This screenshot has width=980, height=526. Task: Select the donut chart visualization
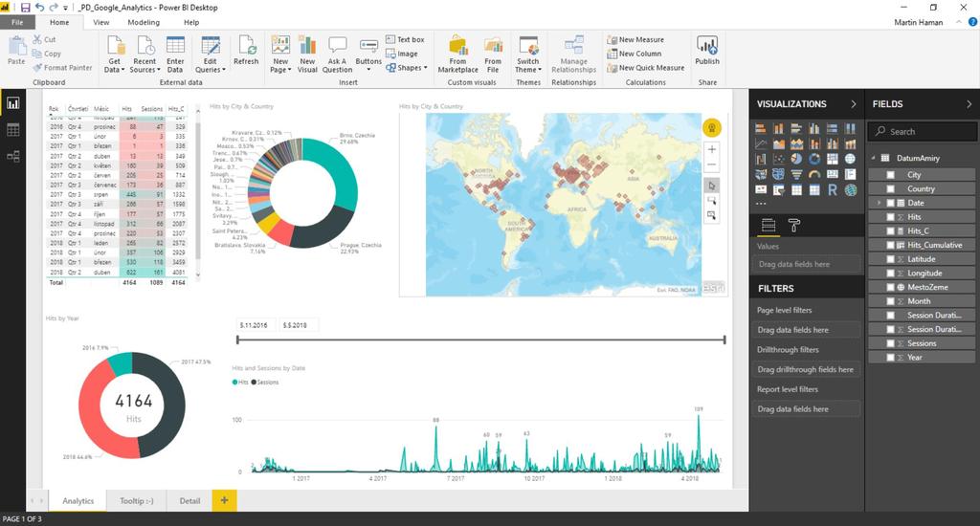pyautogui.click(x=814, y=159)
